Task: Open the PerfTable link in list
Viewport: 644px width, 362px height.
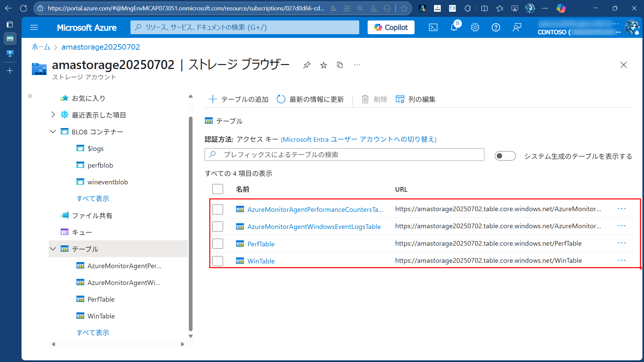Action: click(x=261, y=244)
